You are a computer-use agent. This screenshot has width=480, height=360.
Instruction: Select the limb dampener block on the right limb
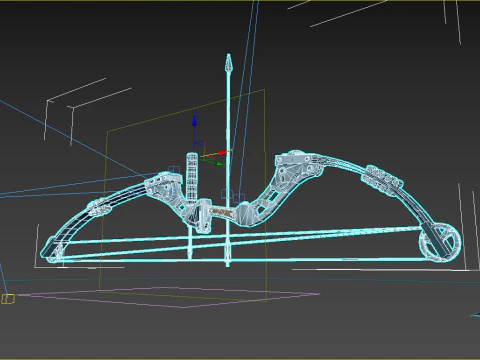point(382,180)
